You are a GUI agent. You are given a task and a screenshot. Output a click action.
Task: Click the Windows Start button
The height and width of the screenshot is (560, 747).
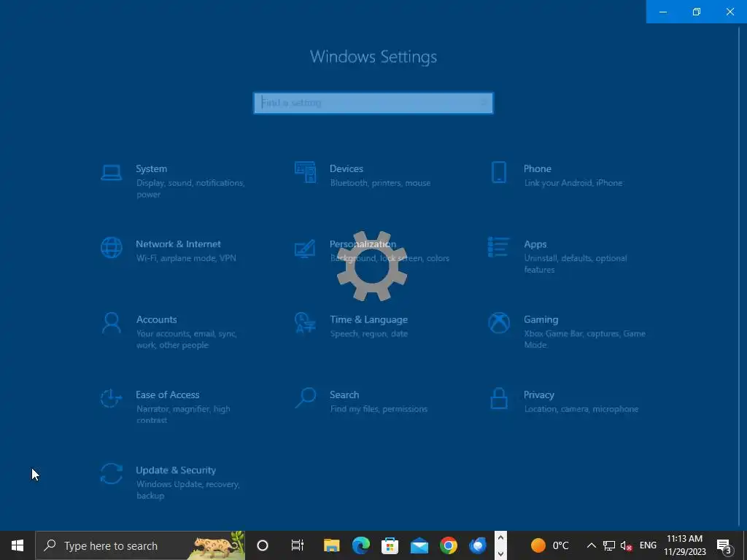18,545
